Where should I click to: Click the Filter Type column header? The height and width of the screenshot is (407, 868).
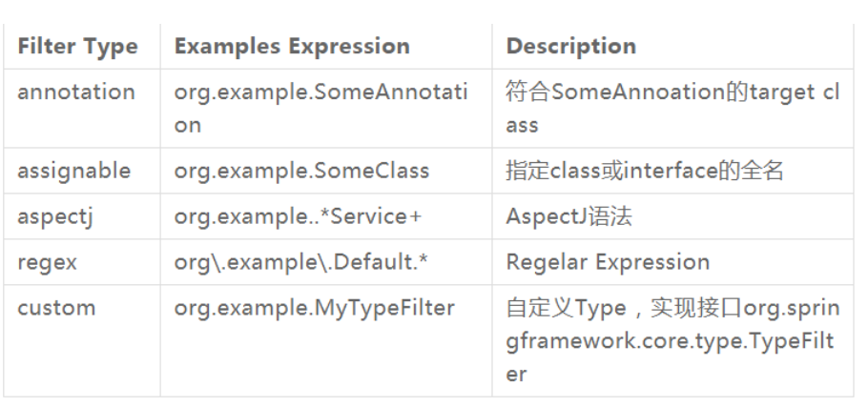pyautogui.click(x=77, y=46)
